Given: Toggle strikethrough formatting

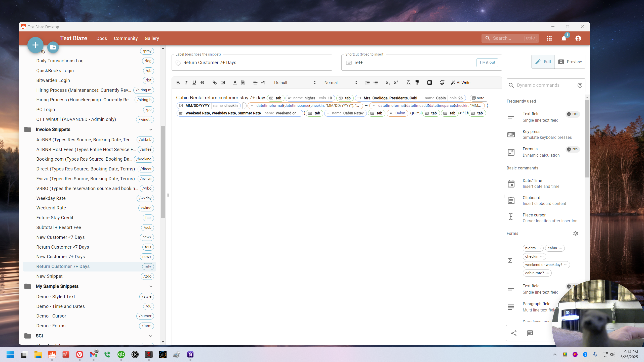Looking at the screenshot, I should [202, 82].
